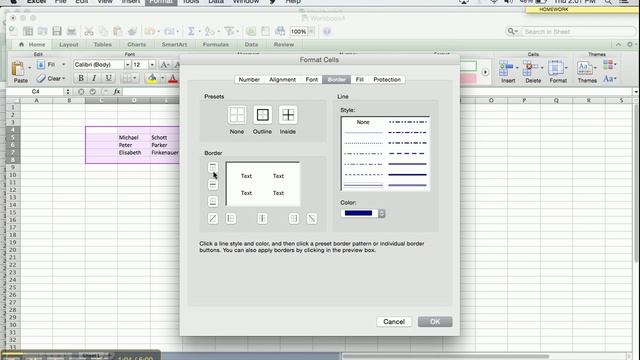This screenshot has width=640, height=360.
Task: Expand the formula bar arrow
Action: click(x=636, y=91)
